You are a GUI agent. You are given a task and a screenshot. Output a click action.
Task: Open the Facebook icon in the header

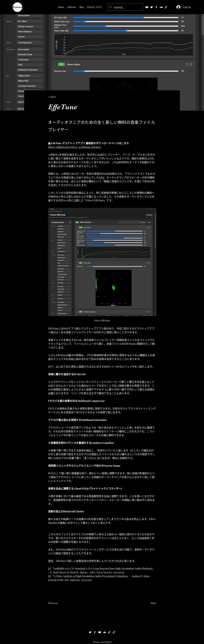pos(156,7)
